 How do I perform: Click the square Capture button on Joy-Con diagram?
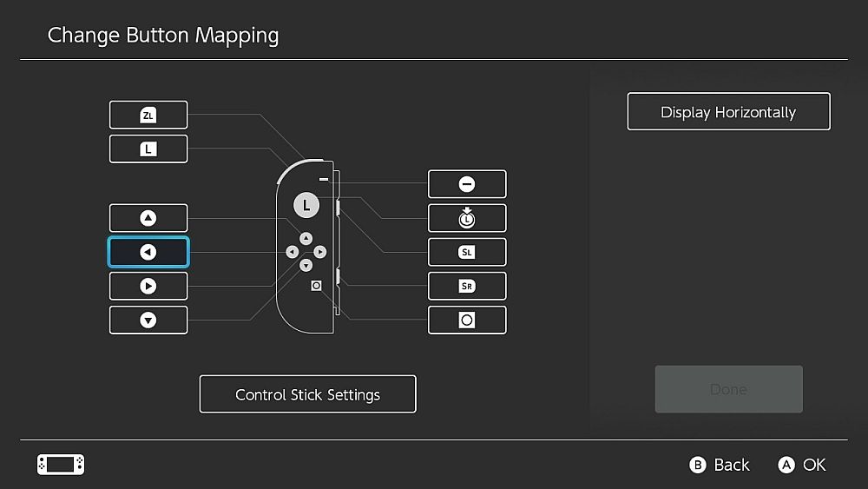pyautogui.click(x=316, y=285)
